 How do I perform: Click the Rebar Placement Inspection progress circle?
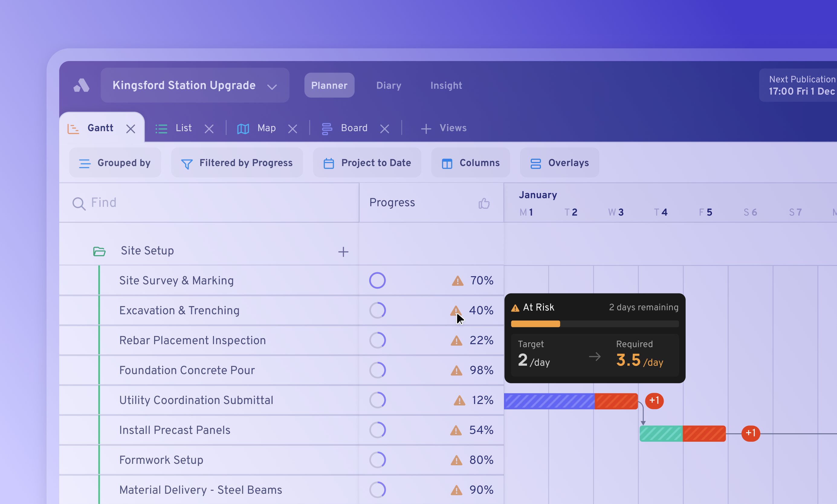(377, 340)
